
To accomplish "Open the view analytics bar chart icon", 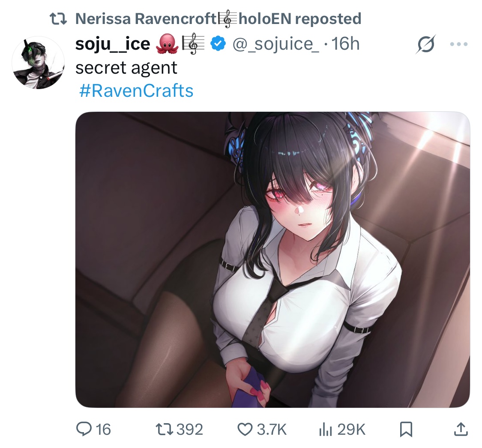I will click(x=326, y=429).
